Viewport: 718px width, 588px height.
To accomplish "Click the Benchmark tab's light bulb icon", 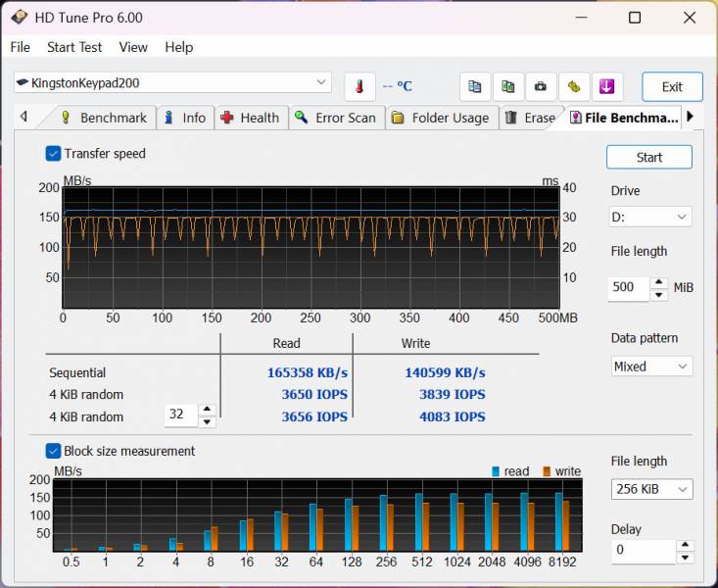I will click(66, 118).
